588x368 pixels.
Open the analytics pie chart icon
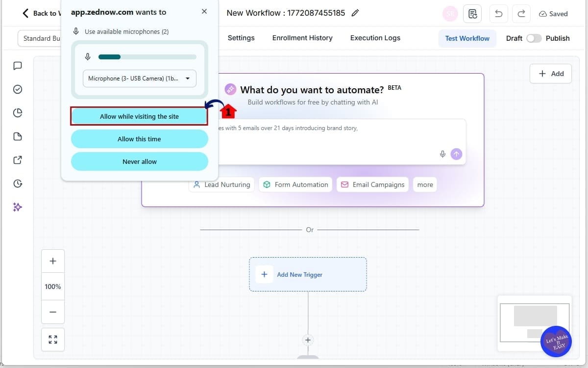pyautogui.click(x=18, y=112)
